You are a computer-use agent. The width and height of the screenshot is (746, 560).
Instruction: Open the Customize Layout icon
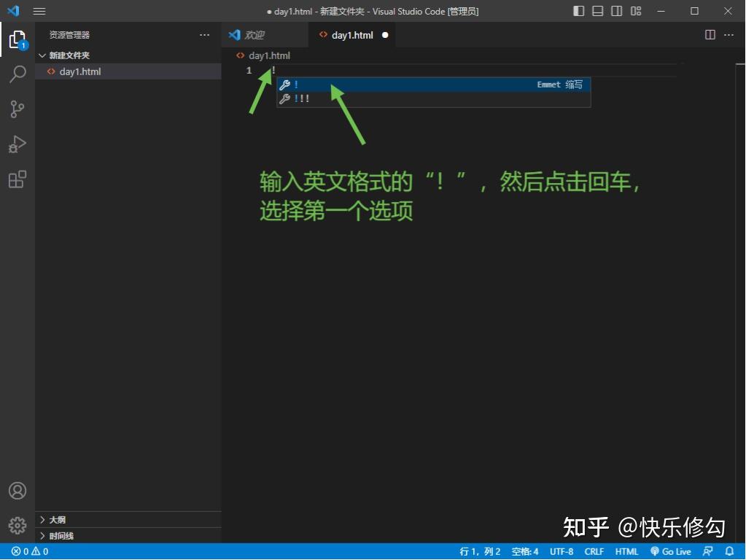click(636, 11)
